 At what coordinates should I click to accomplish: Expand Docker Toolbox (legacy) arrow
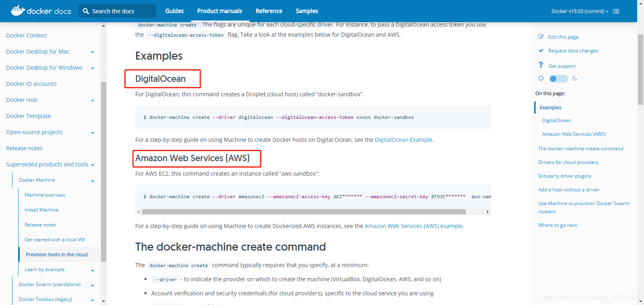(x=93, y=300)
